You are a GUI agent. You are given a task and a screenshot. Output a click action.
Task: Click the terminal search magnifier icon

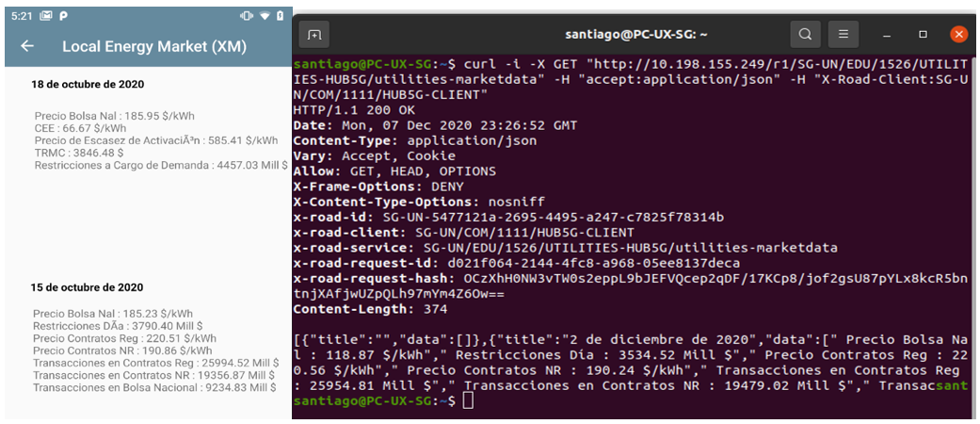(x=805, y=35)
